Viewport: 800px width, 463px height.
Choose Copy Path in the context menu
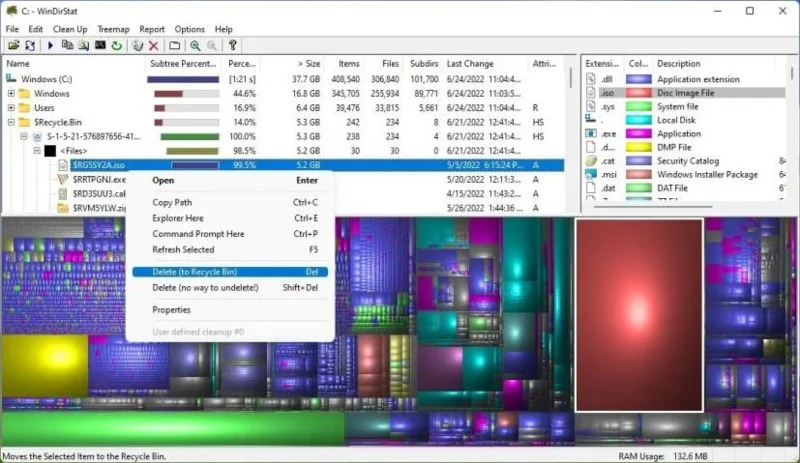pyautogui.click(x=230, y=202)
